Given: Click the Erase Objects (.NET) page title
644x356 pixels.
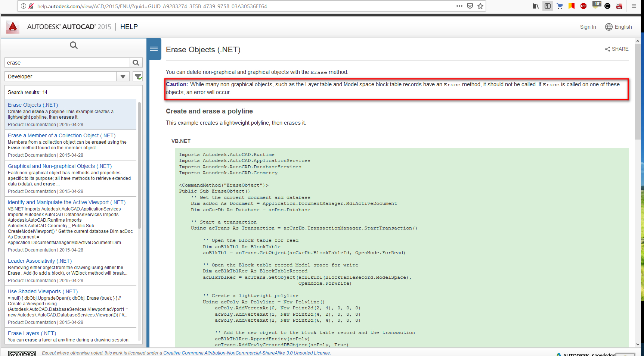Looking at the screenshot, I should tap(203, 50).
